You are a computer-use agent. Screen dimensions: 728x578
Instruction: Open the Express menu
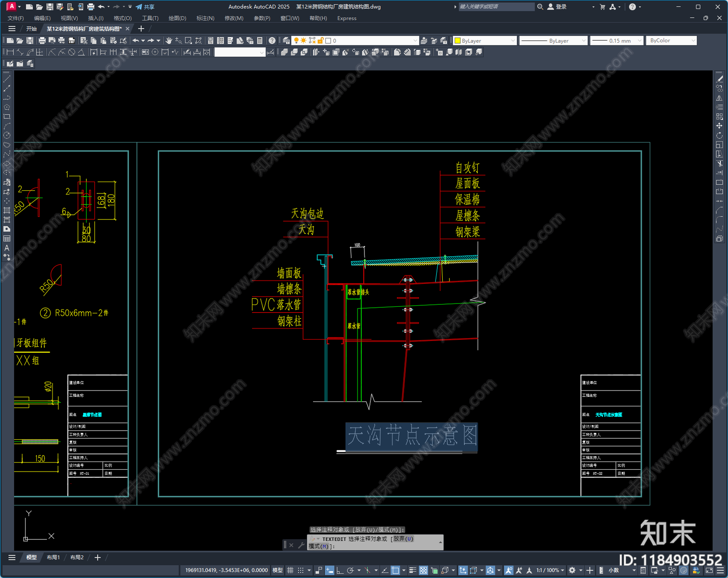tap(347, 18)
